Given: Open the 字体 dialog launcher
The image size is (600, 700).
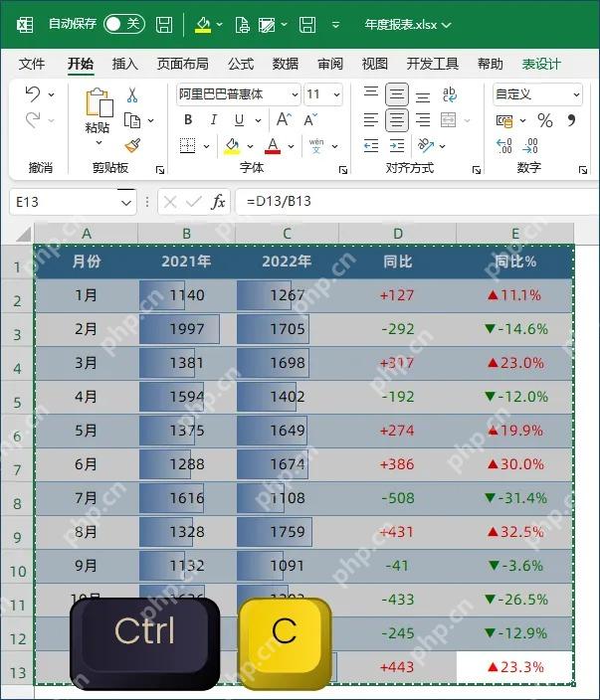Looking at the screenshot, I should click(343, 170).
